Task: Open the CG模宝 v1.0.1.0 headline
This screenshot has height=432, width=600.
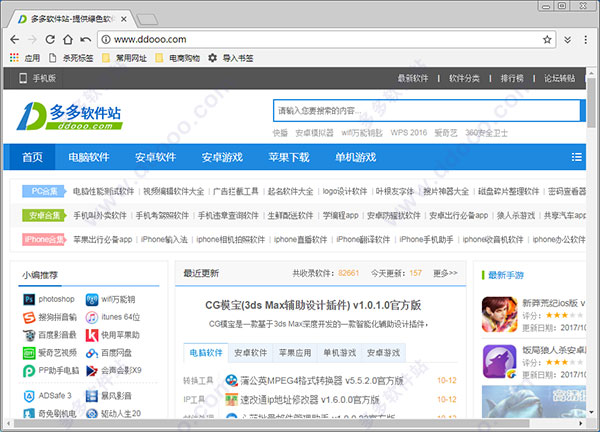Action: point(313,305)
